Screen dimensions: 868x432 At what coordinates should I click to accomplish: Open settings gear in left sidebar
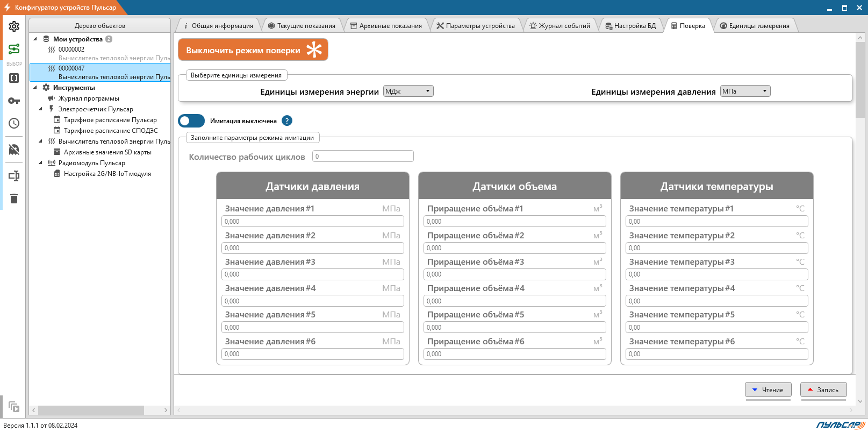pyautogui.click(x=14, y=26)
